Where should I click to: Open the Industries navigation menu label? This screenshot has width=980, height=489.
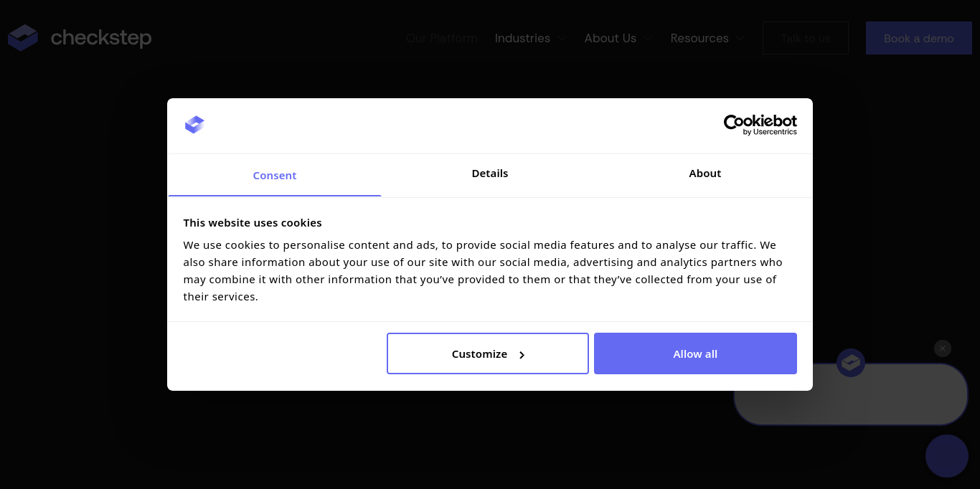pos(522,38)
